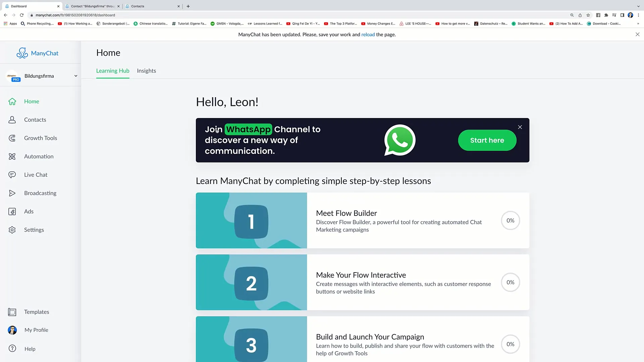Close the Contacts browser tab

(178, 6)
